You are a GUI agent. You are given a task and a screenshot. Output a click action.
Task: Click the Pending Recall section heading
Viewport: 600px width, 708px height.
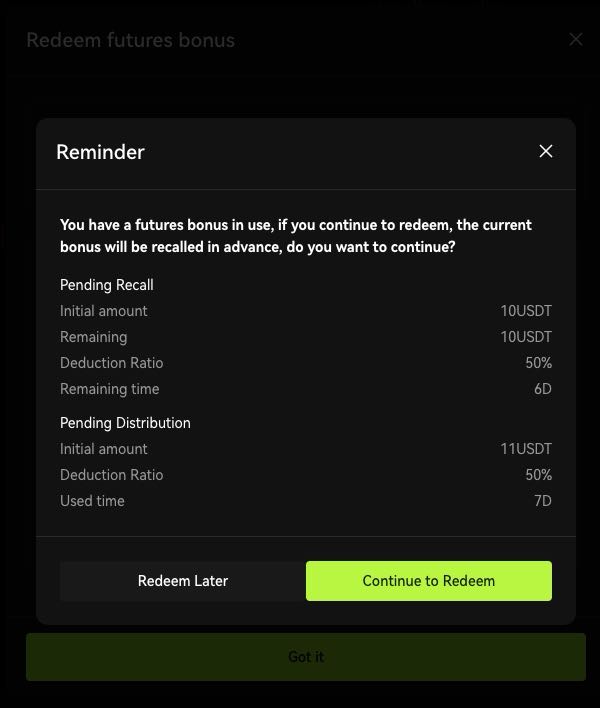click(107, 285)
